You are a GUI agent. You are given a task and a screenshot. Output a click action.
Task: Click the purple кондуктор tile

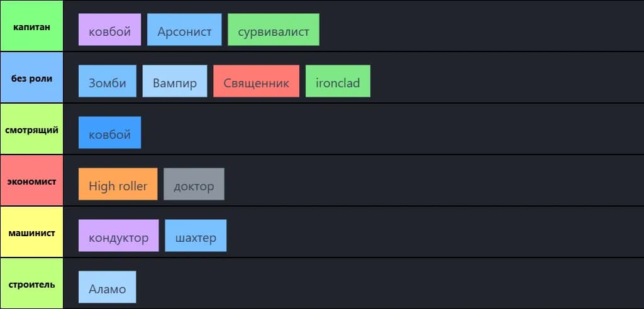(119, 236)
